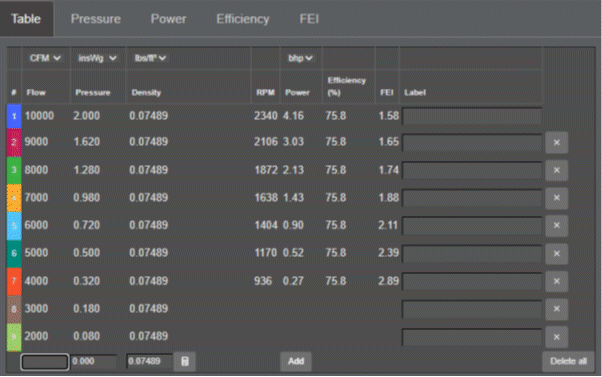Open the Pressure tab
Image resolution: width=602 pixels, height=377 pixels.
[96, 19]
